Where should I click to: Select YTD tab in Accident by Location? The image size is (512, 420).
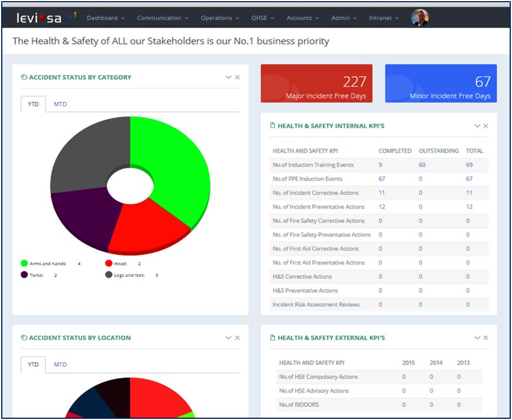[x=33, y=364]
